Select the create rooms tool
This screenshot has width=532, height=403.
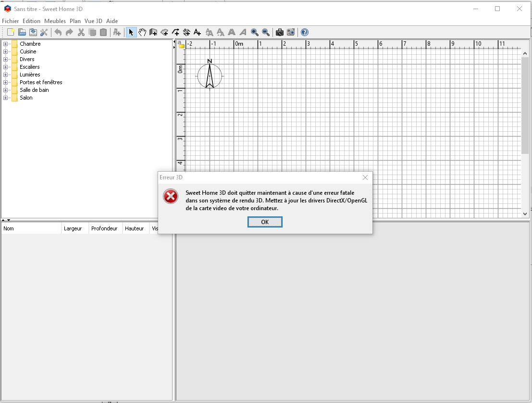point(164,32)
